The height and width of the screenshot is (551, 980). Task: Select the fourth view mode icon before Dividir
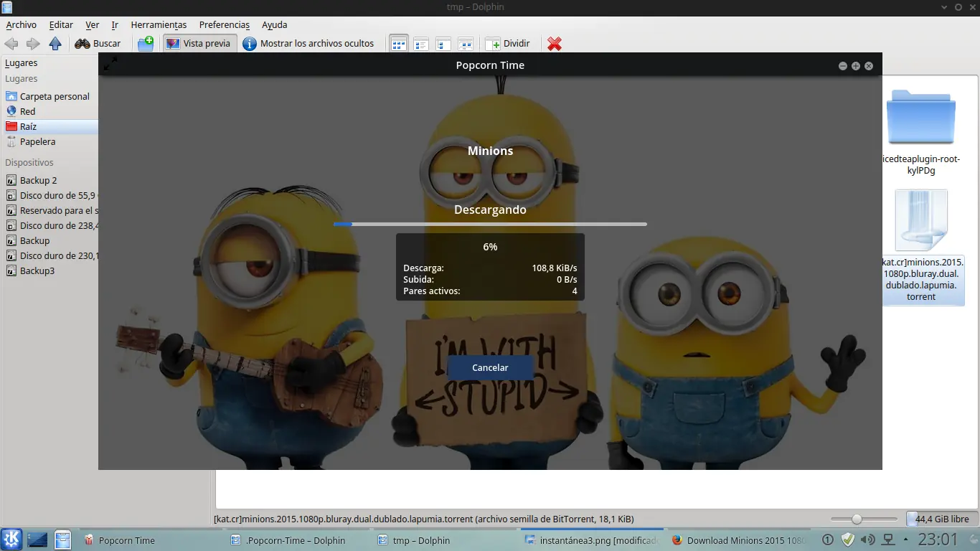point(466,44)
